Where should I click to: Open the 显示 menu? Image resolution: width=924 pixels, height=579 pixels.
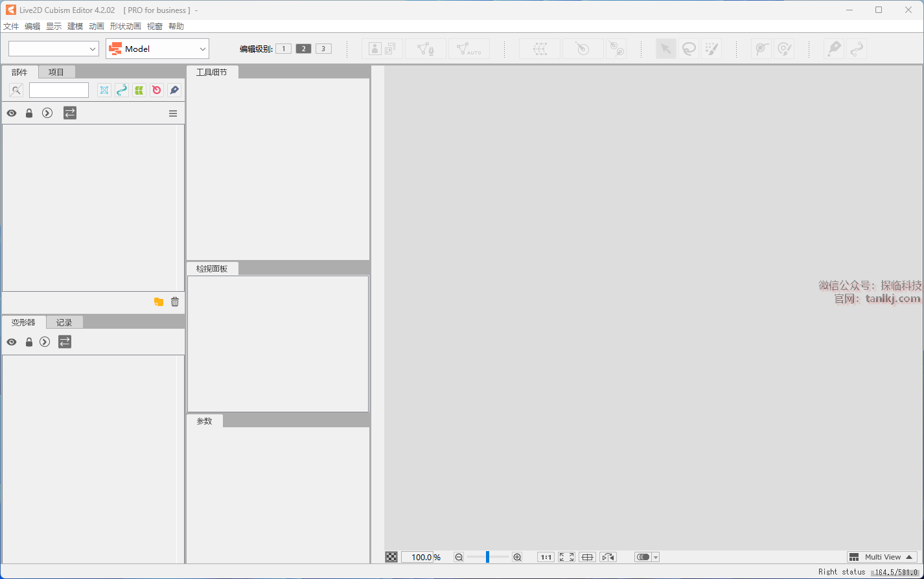click(54, 27)
